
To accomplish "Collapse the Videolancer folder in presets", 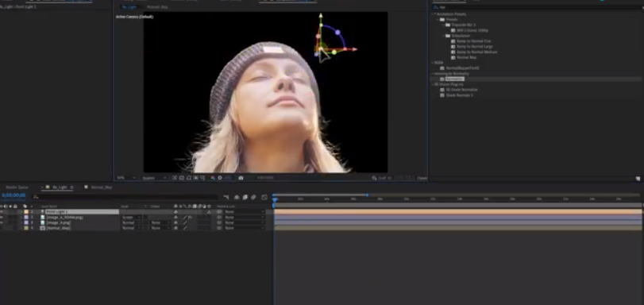I will 444,36.
